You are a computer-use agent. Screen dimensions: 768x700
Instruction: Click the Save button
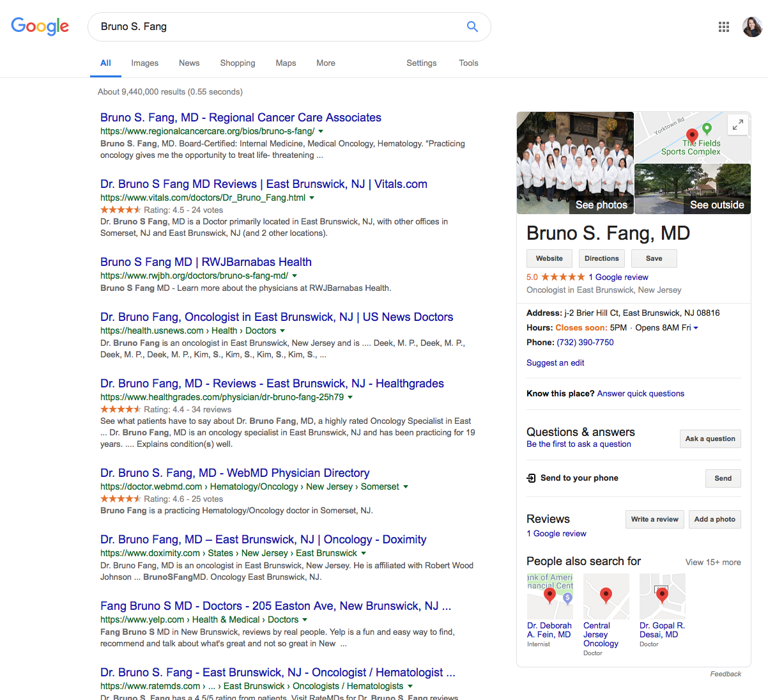(x=654, y=258)
